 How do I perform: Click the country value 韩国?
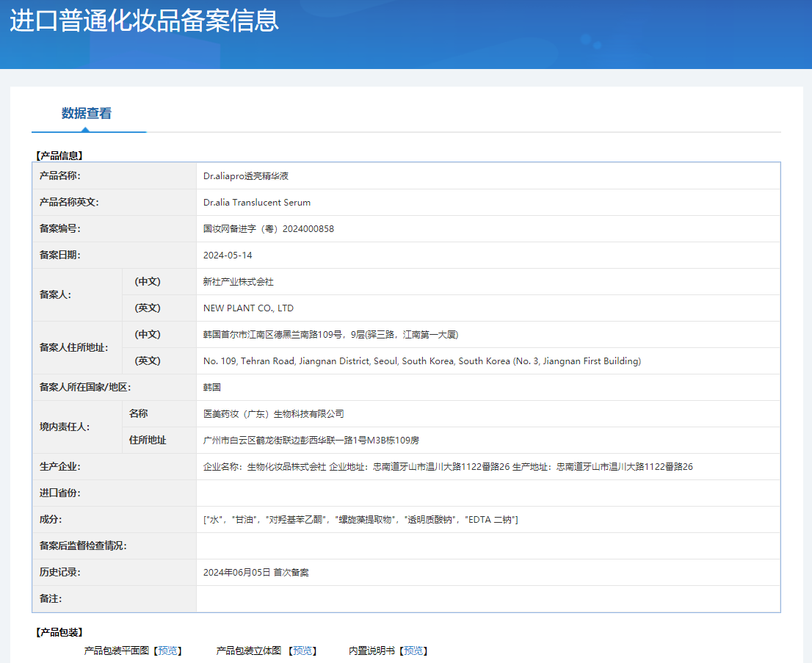(212, 388)
